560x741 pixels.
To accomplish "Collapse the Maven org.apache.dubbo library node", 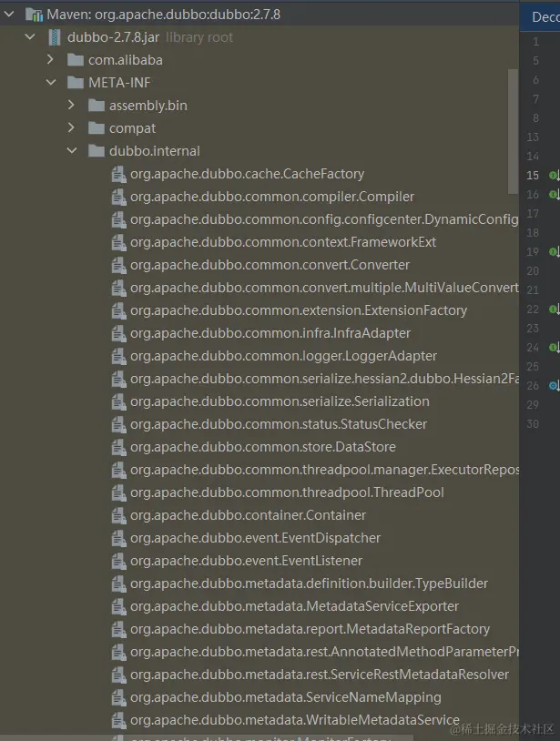I will tap(9, 15).
